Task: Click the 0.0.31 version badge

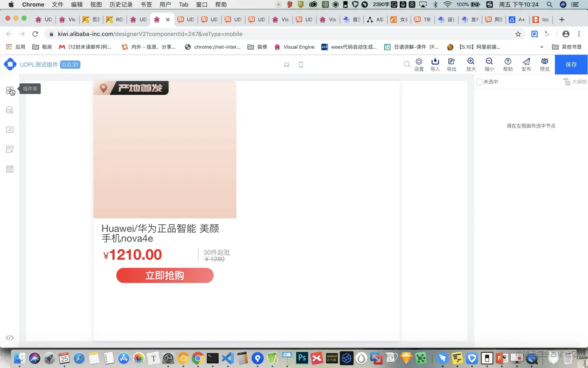Action: (70, 65)
